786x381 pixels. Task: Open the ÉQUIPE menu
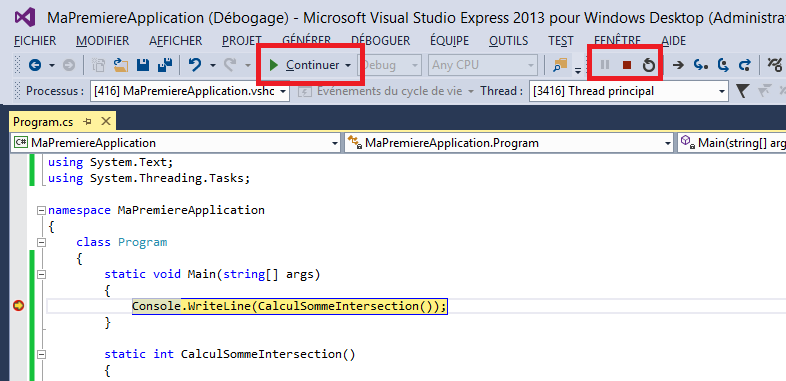450,41
